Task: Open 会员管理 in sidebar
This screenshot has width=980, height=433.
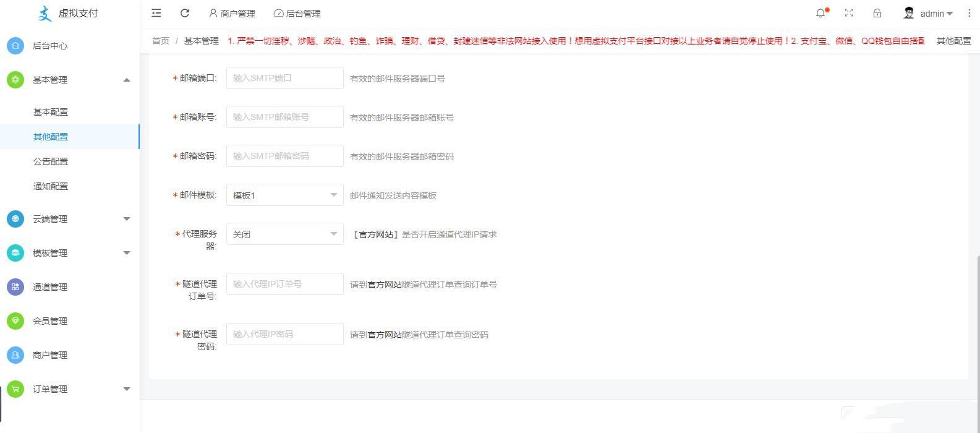Action: coord(50,321)
